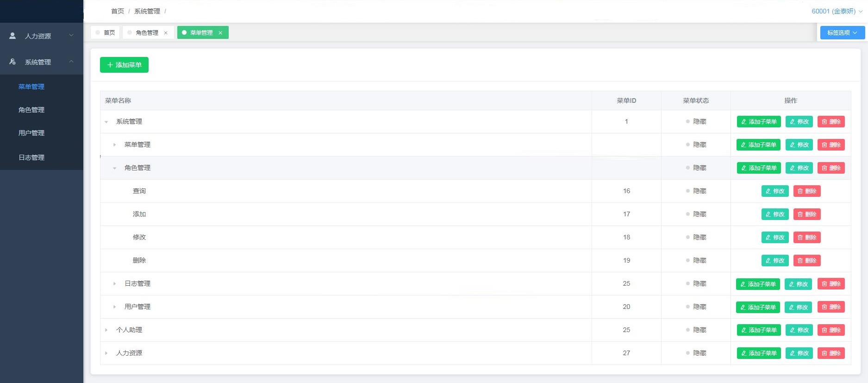
Task: Switch to the 首页 tab
Action: 106,33
